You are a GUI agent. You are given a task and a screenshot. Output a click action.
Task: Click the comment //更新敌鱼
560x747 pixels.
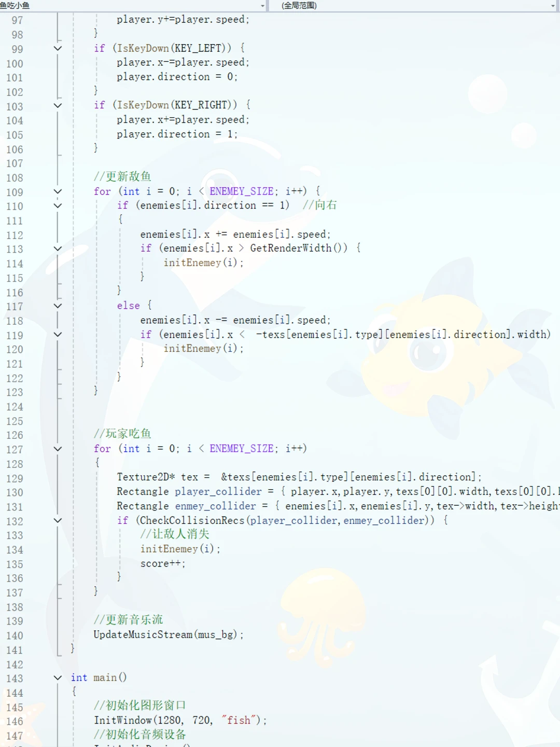122,176
